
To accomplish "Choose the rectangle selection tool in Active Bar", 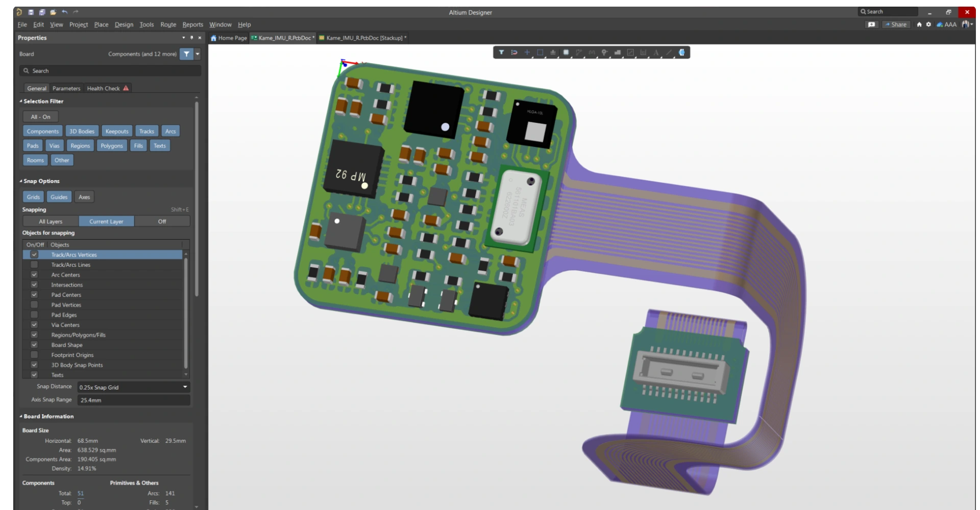I will (540, 53).
